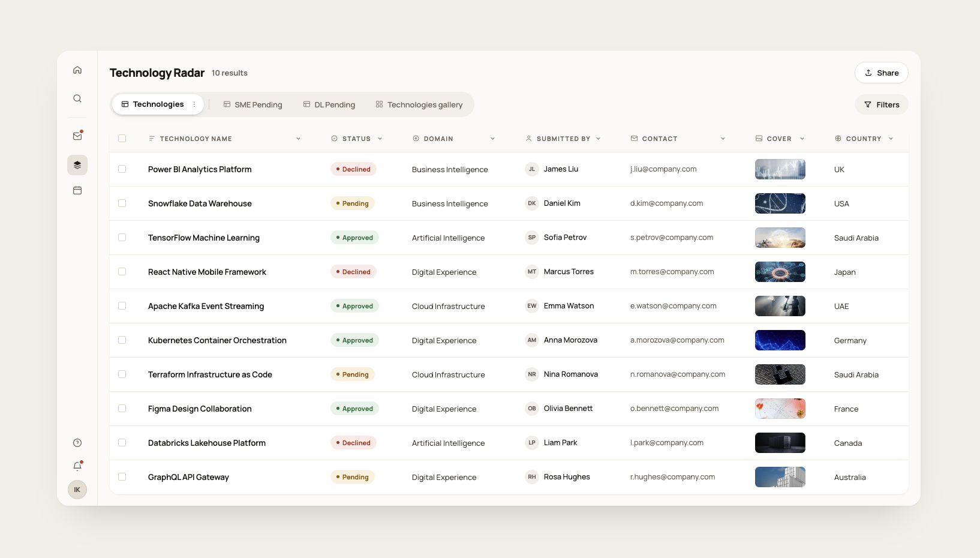Open the Filters button
The image size is (980, 558).
tap(882, 104)
